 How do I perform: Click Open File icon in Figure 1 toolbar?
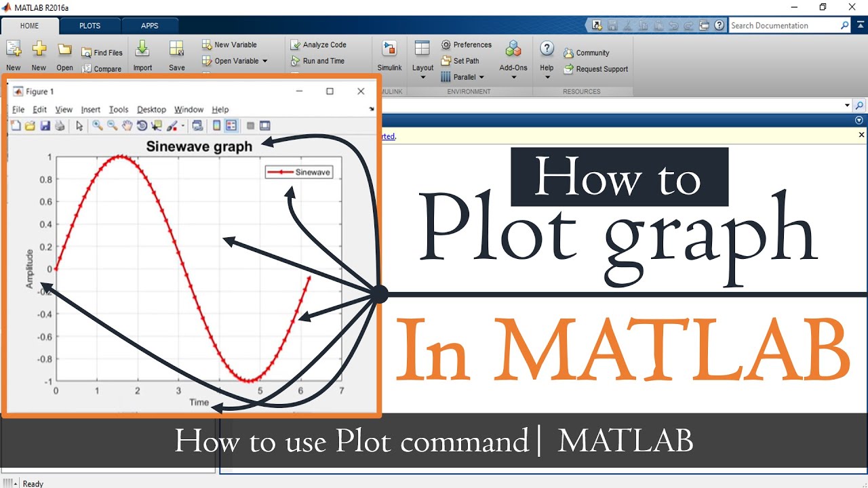point(30,125)
